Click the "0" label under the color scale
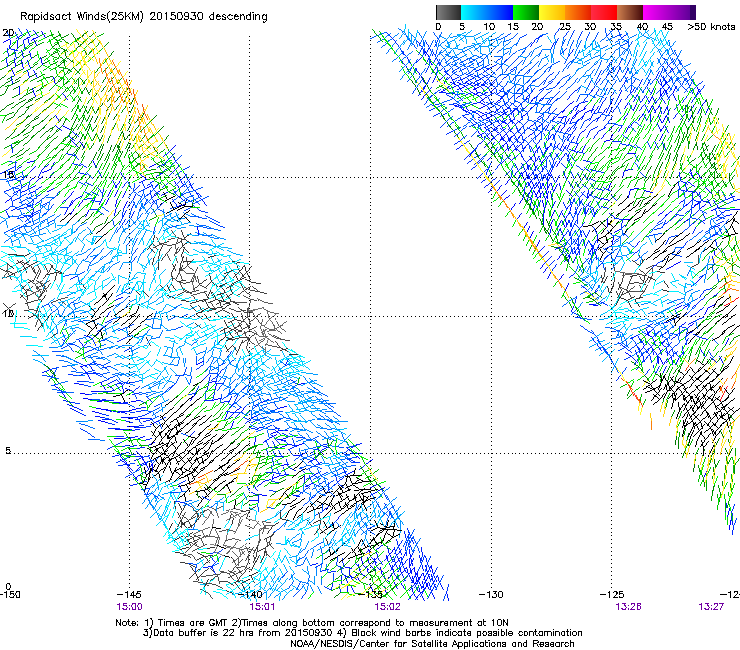The height and width of the screenshot is (650, 740). (438, 27)
